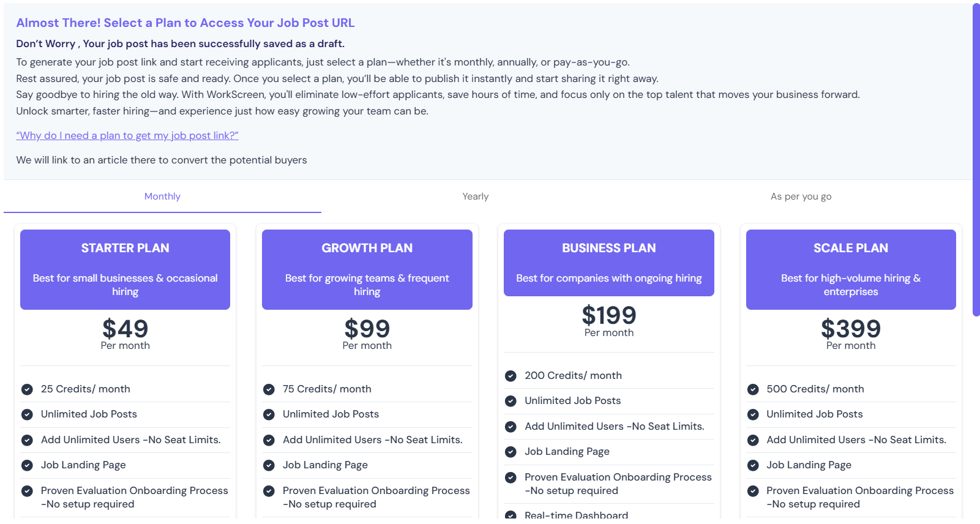Click the $399 Scale plan price
Image resolution: width=980 pixels, height=524 pixels.
pyautogui.click(x=851, y=329)
